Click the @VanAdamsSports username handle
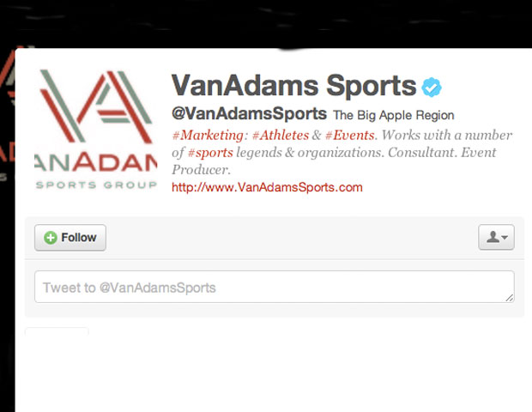 click(x=250, y=113)
